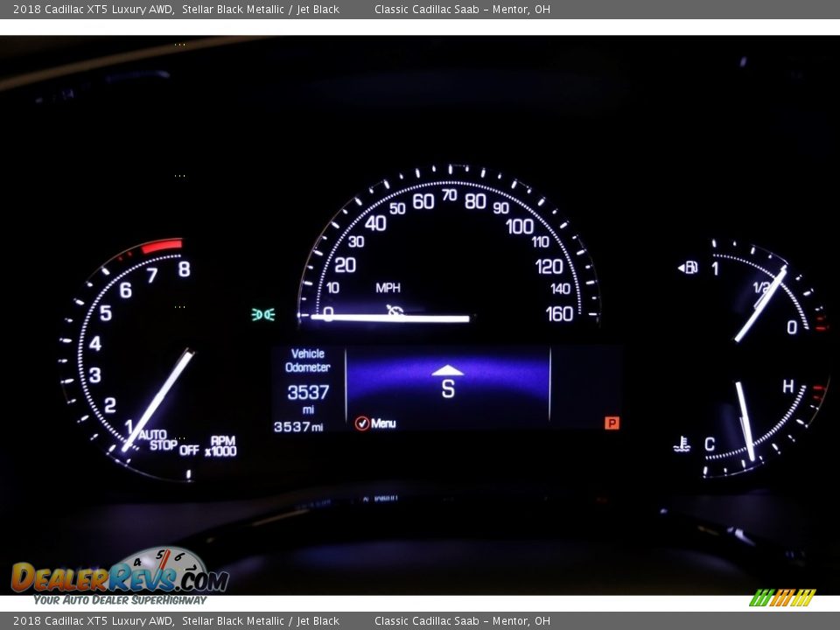Viewport: 840px width, 630px height.
Task: Click the colored stripes logo bottom right
Action: pos(782,598)
